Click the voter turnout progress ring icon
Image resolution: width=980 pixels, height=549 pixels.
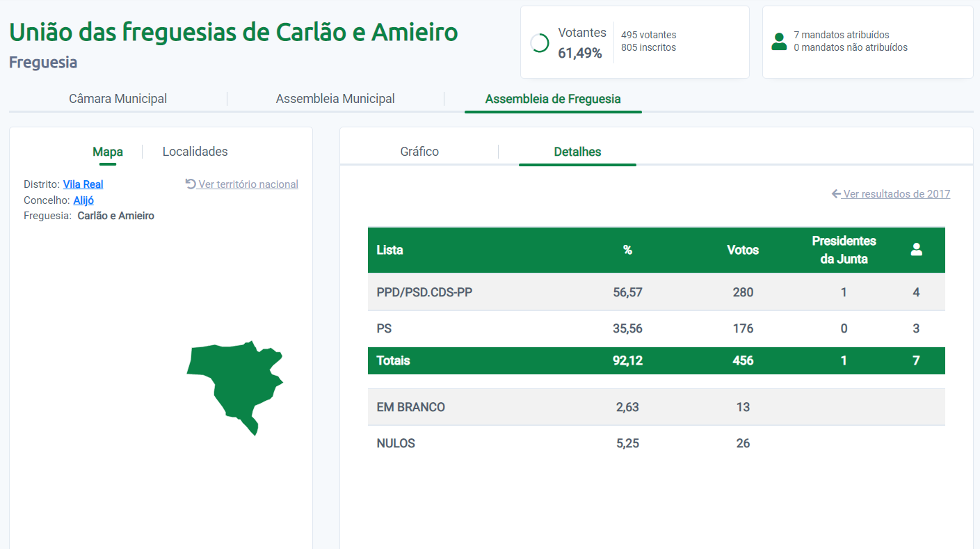(x=539, y=43)
